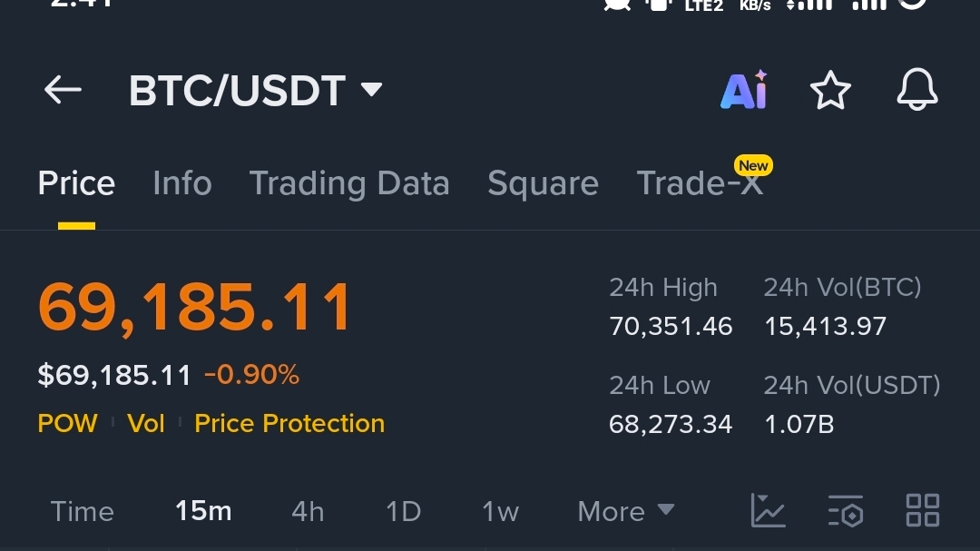Open the four-square grid layout icon
Viewport: 980px width, 551px height.
(923, 510)
